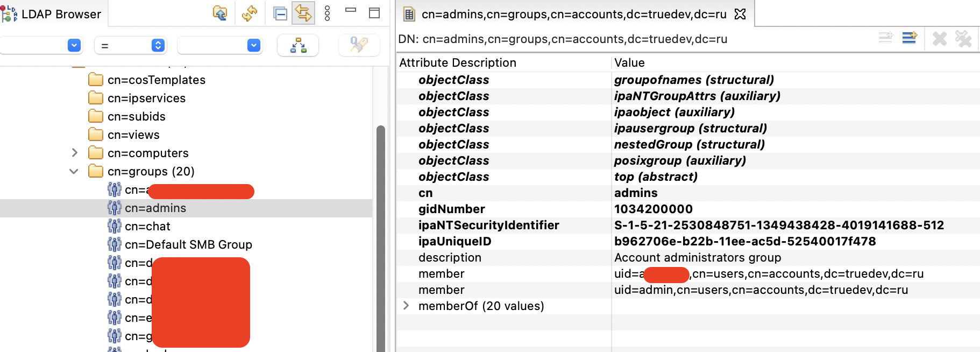
Task: Select the S-1-5-21 security identifier value
Action: [779, 225]
